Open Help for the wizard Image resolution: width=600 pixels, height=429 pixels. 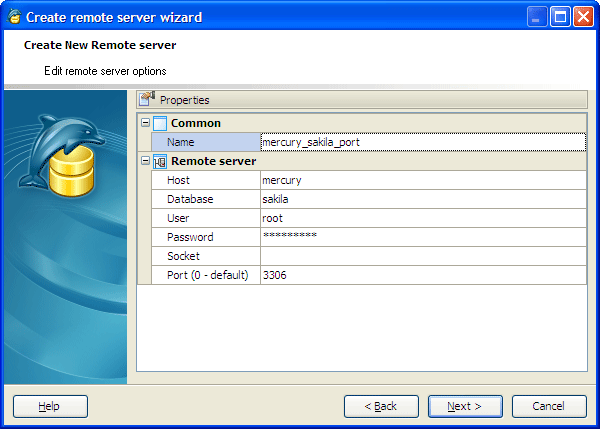click(50, 406)
